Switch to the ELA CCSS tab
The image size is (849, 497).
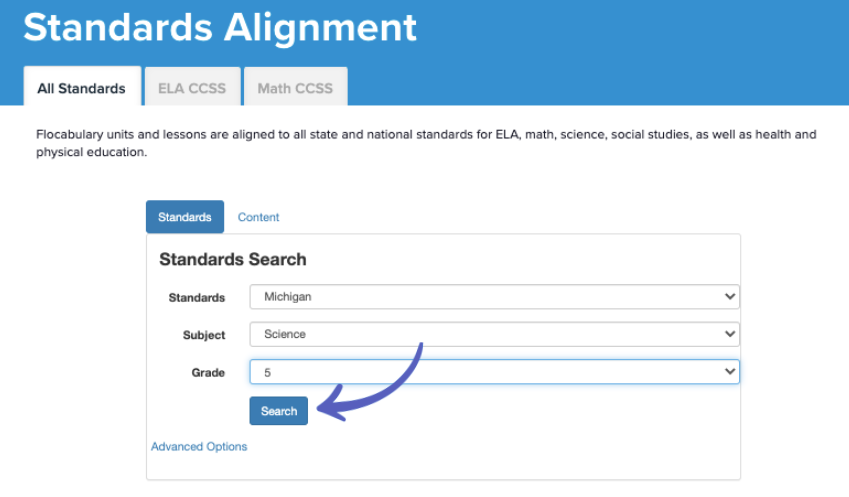tap(192, 88)
